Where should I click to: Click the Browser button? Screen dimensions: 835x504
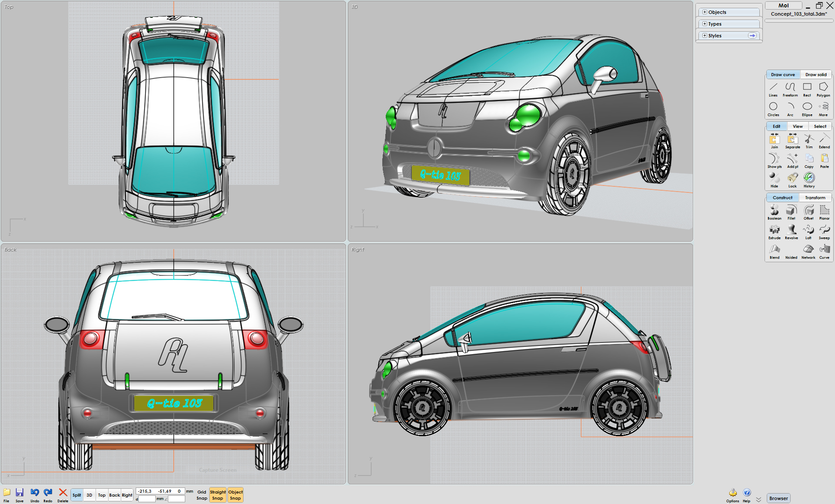(778, 498)
